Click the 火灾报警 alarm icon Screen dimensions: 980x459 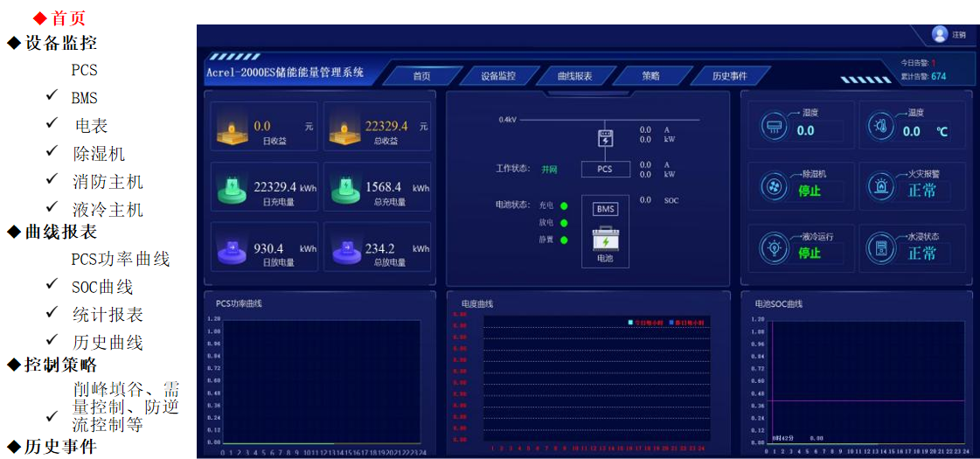[880, 186]
